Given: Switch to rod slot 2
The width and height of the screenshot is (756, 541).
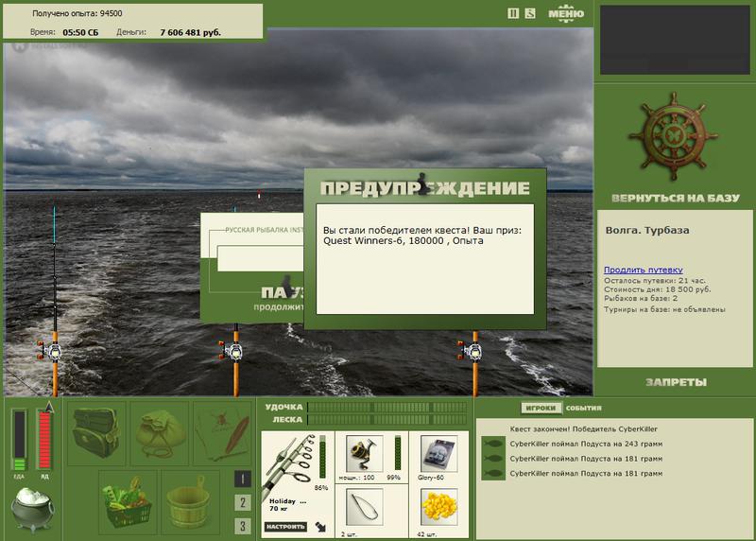Looking at the screenshot, I should [243, 502].
